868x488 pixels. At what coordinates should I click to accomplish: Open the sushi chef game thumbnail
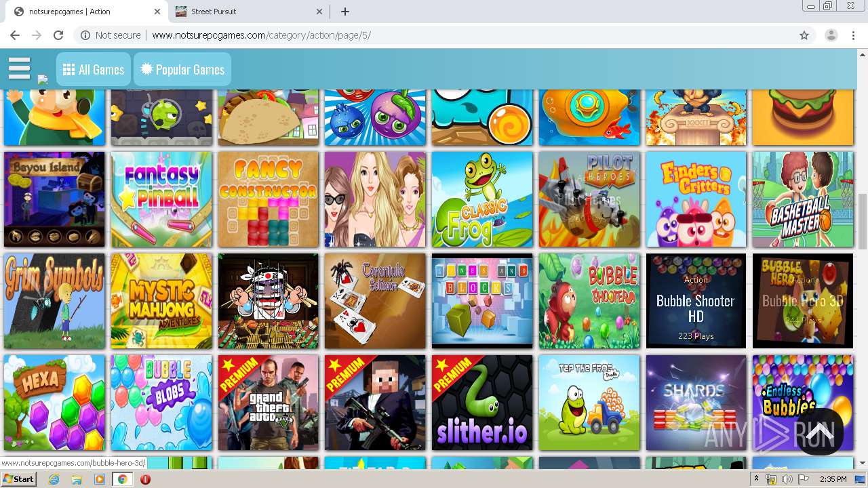[269, 301]
